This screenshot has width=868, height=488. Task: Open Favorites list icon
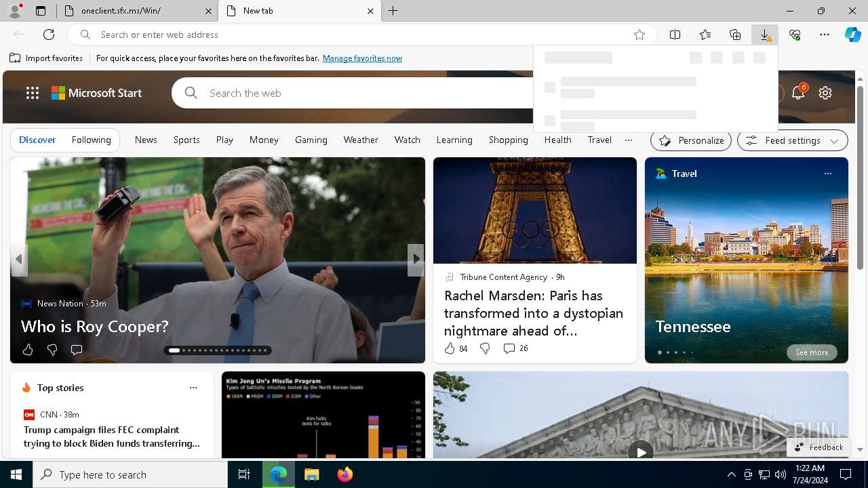point(705,35)
